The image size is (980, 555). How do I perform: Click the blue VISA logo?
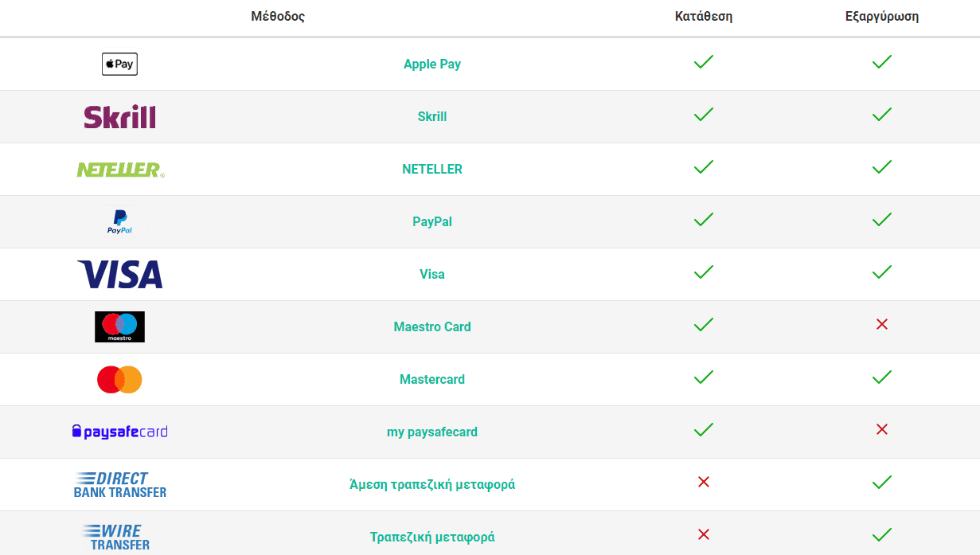coord(119,275)
